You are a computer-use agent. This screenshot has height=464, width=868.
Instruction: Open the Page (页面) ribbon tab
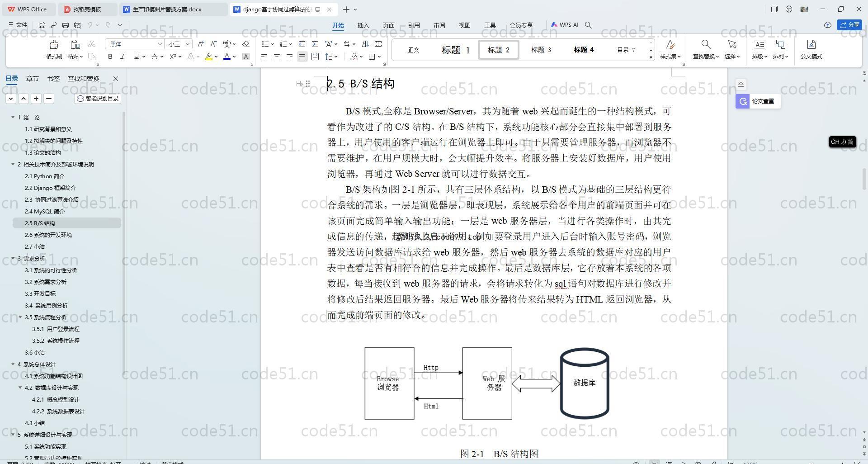(388, 25)
